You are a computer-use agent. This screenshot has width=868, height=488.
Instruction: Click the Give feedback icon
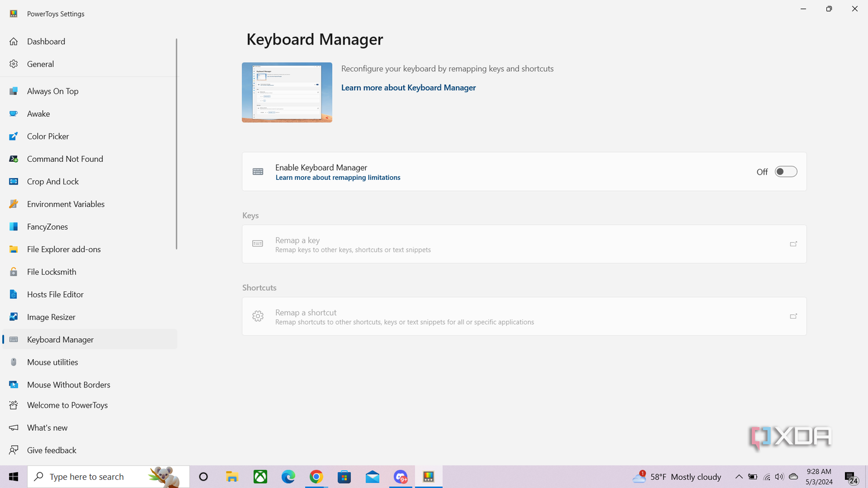click(x=14, y=450)
